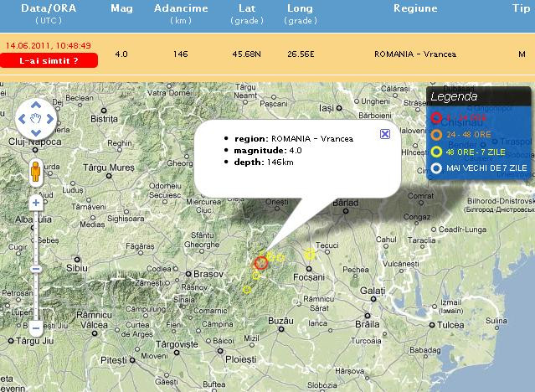This screenshot has height=392, width=535.
Task: Pan the map left with the arrow
Action: (22, 119)
